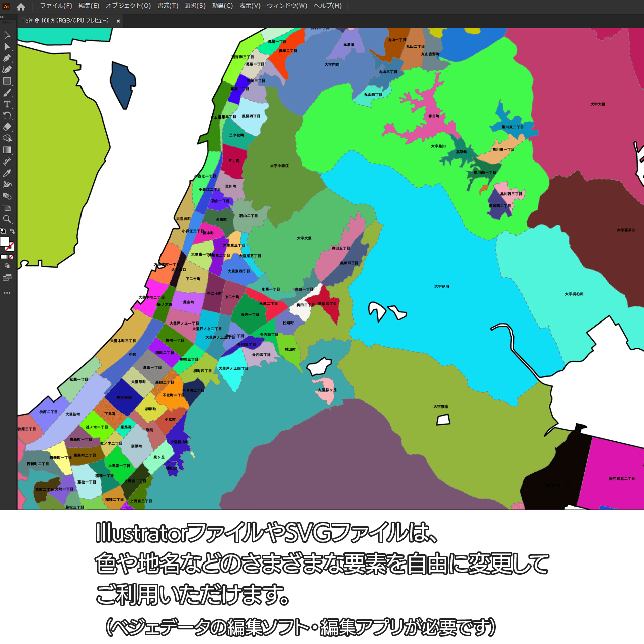
Task: Click the 黄金町 map label
Action: coord(189,302)
